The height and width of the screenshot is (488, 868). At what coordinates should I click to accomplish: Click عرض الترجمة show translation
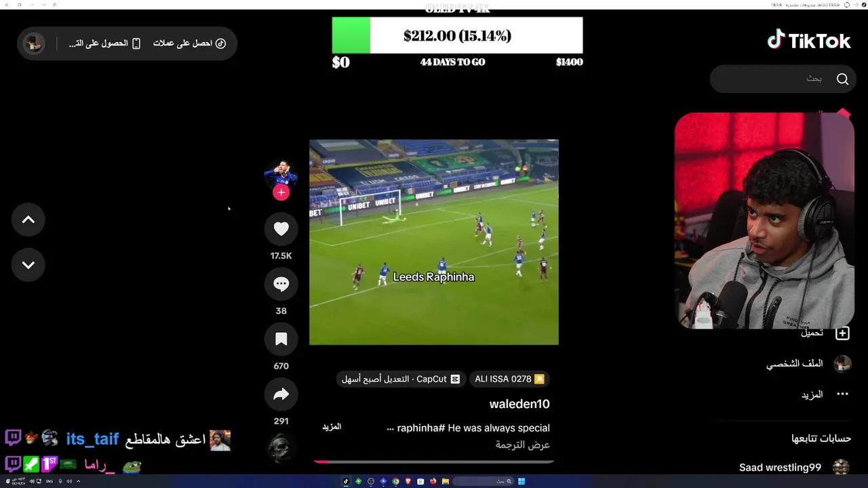tap(522, 445)
